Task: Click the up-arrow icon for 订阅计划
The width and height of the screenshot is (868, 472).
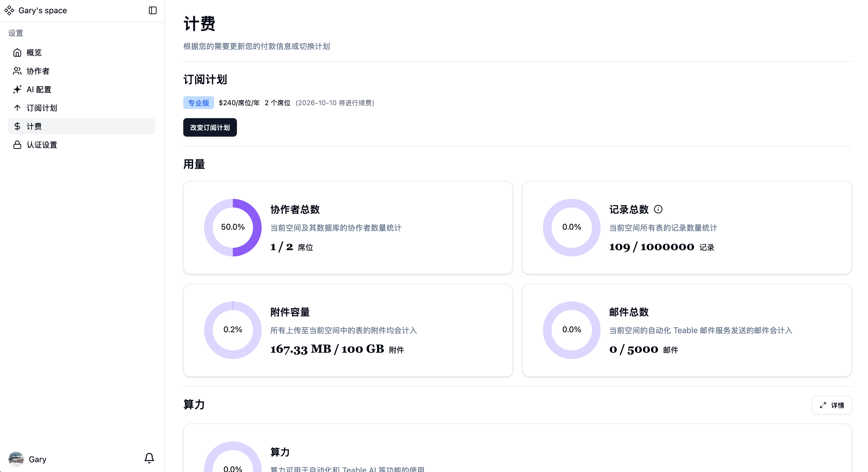Action: click(x=17, y=108)
